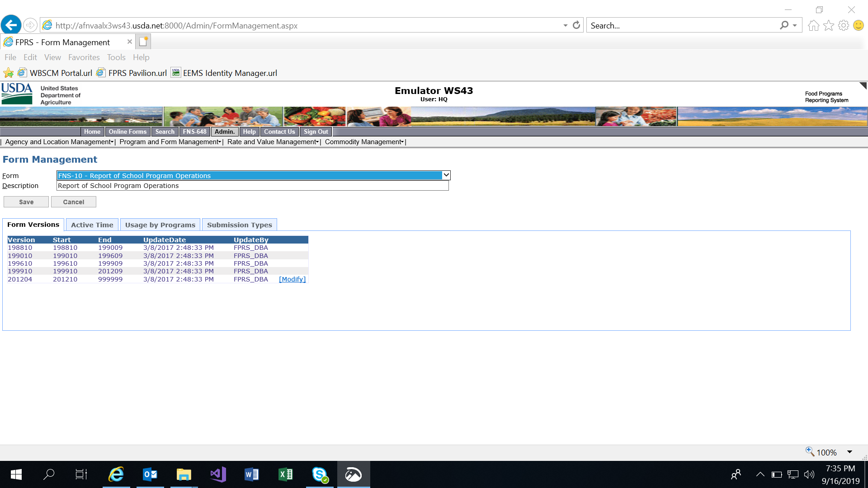Click the Save button
868x488 pixels.
tap(26, 202)
